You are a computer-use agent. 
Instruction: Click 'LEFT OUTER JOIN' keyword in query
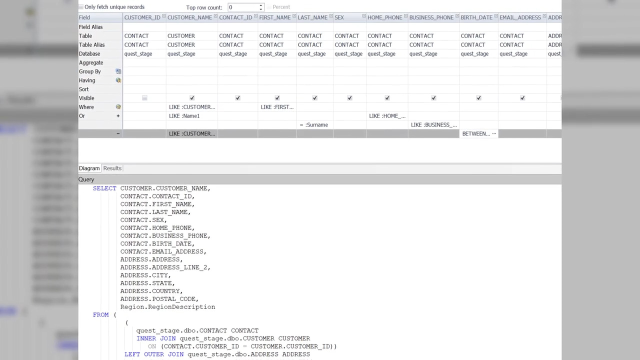tap(154, 354)
